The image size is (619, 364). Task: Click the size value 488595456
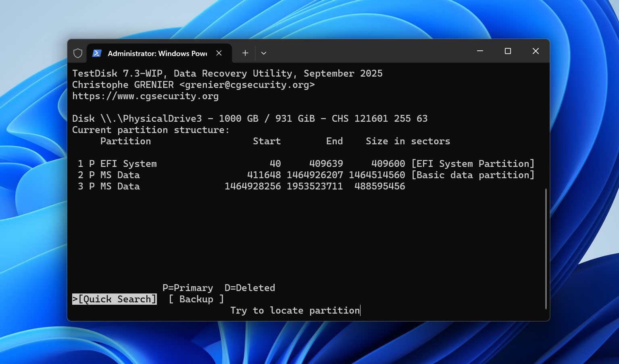tap(380, 186)
